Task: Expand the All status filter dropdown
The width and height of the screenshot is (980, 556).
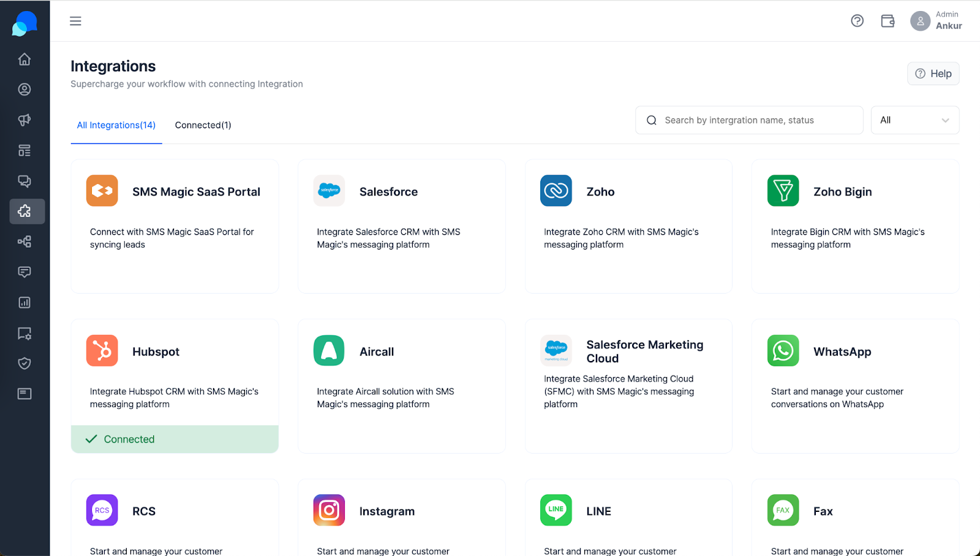Action: tap(915, 120)
